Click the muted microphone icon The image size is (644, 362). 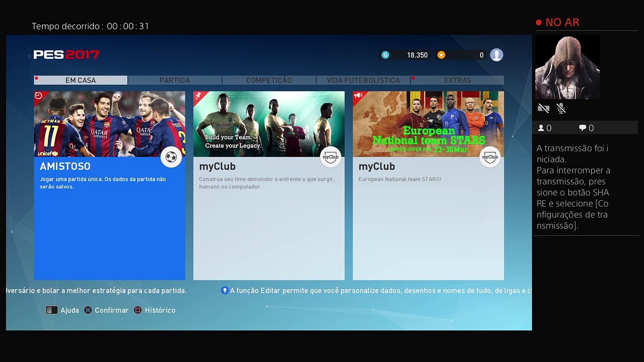pos(561,108)
